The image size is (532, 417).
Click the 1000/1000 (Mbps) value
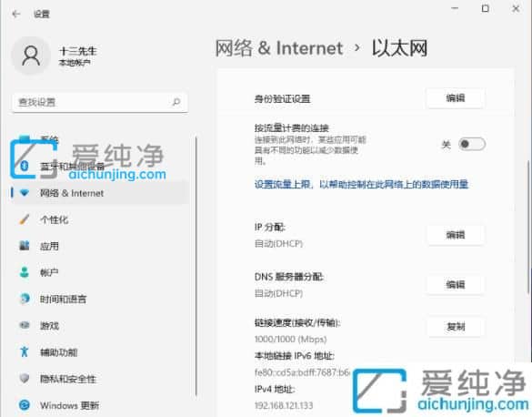[290, 339]
